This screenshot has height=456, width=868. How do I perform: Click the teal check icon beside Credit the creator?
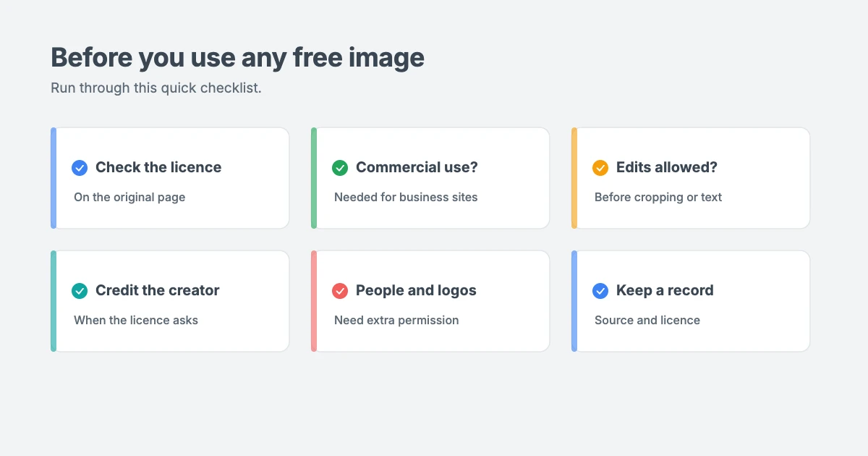point(80,291)
